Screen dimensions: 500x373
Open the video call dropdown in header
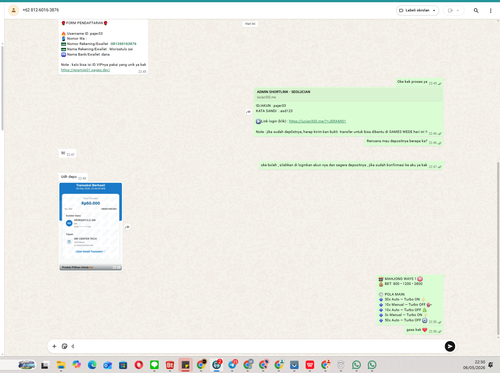pos(454,11)
